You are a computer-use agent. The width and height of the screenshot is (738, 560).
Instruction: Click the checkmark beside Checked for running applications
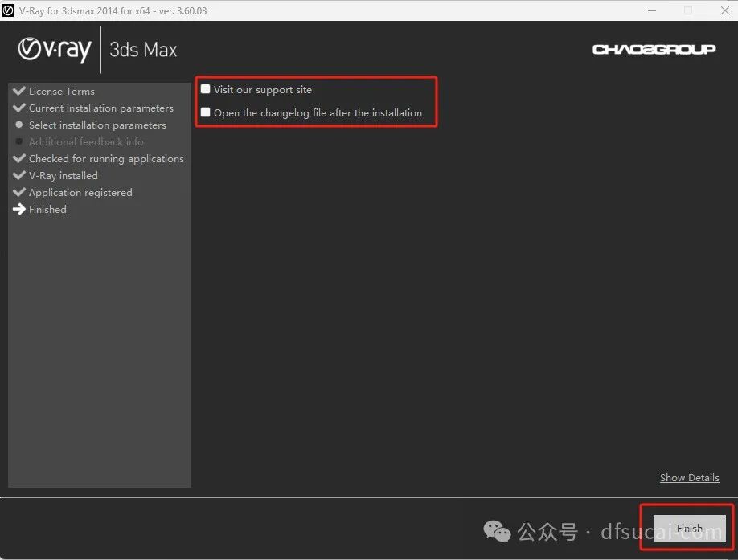point(19,158)
